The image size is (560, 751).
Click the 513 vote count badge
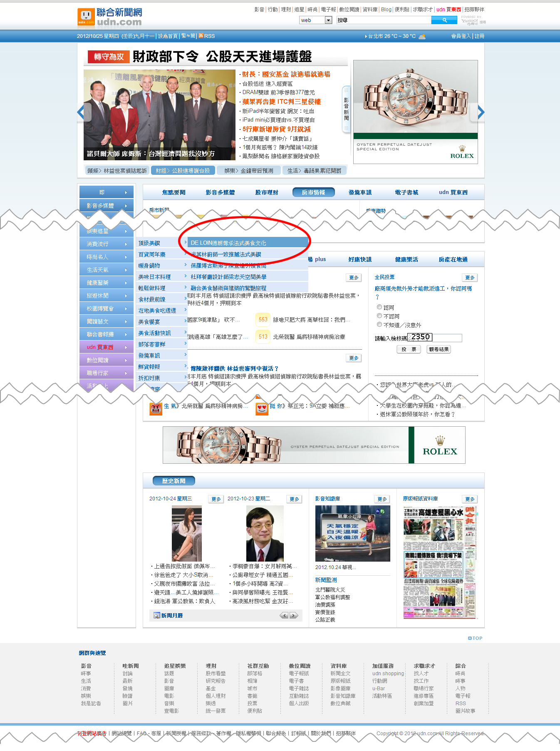(x=263, y=336)
